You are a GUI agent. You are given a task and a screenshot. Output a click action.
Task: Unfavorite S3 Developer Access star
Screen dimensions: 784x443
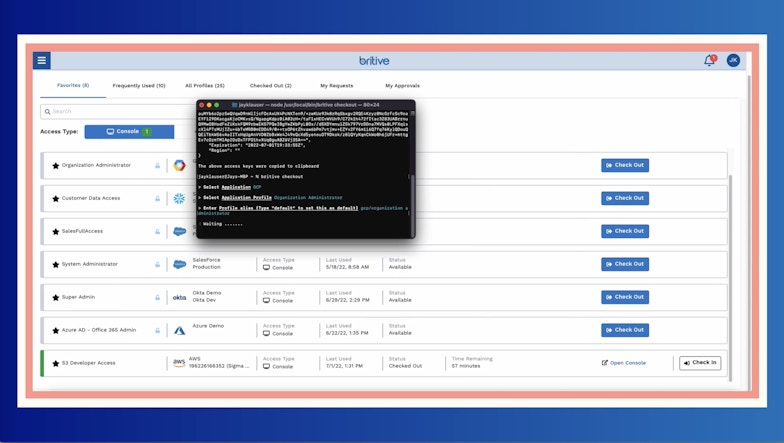56,364
